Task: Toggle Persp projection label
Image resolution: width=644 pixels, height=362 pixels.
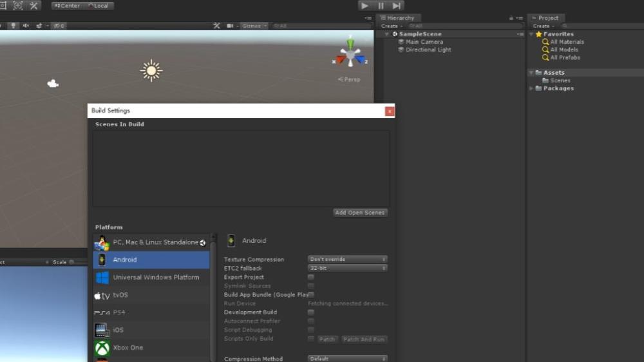Action: point(349,79)
